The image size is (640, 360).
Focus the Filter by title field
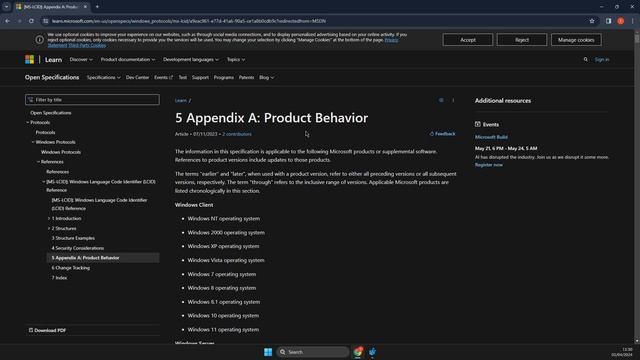click(x=92, y=100)
